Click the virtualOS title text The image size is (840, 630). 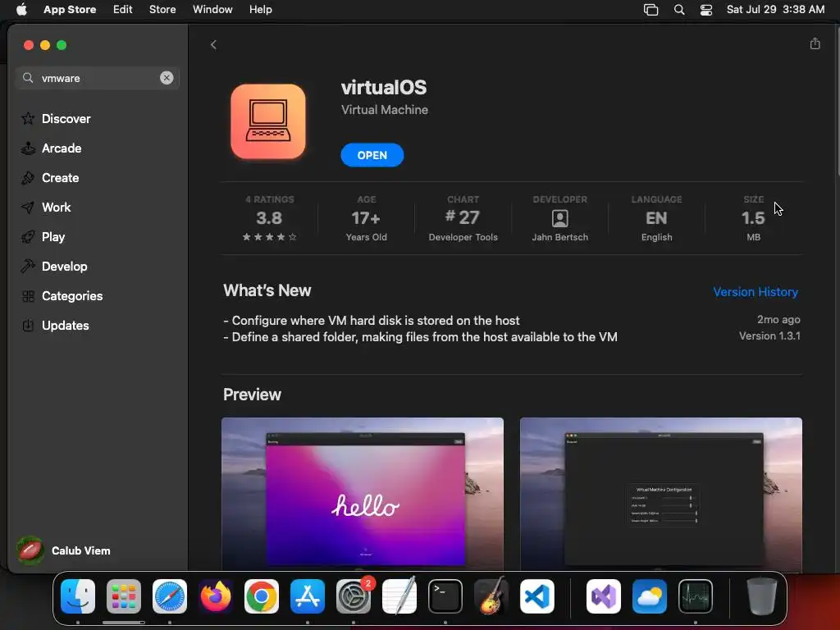384,87
